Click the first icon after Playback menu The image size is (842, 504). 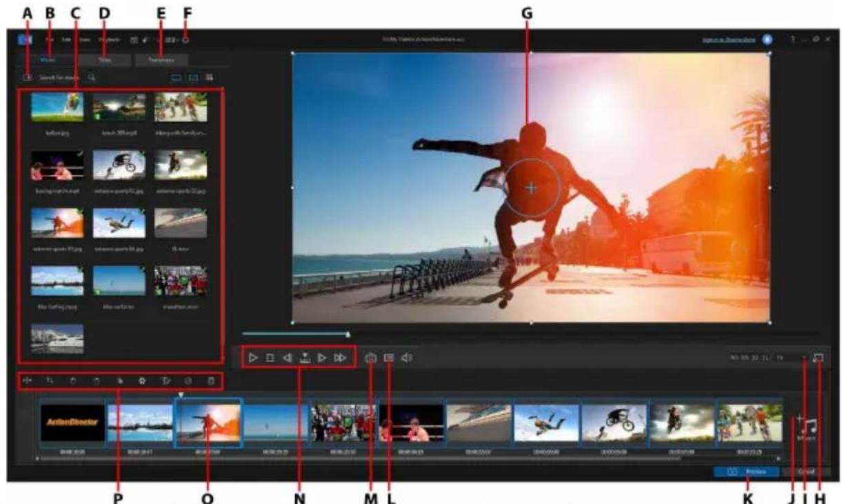tap(134, 40)
